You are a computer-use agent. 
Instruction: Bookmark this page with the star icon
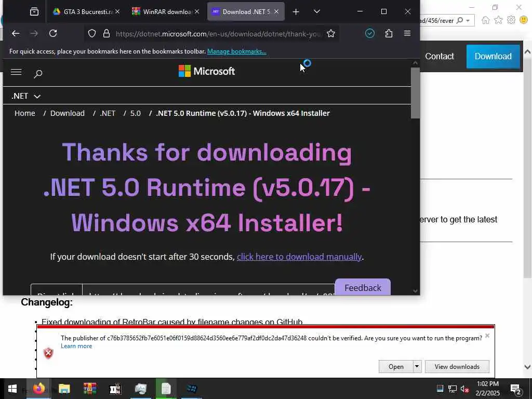click(331, 33)
